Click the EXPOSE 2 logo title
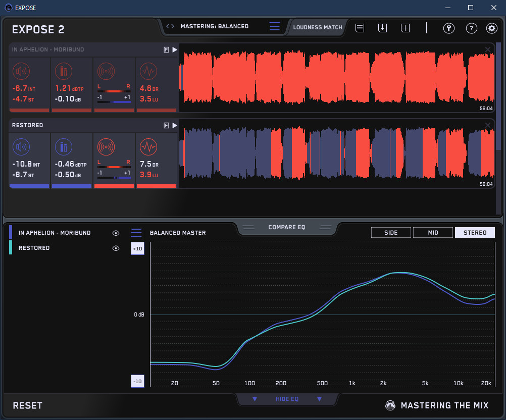Image resolution: width=506 pixels, height=420 pixels. [x=38, y=30]
